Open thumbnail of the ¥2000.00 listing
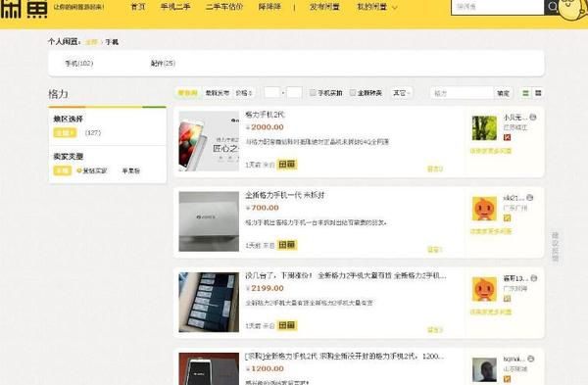The width and height of the screenshot is (588, 385). (209, 141)
